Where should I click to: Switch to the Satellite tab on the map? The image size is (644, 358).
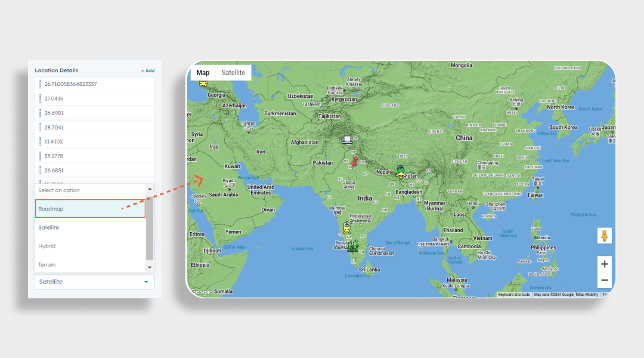coord(233,72)
